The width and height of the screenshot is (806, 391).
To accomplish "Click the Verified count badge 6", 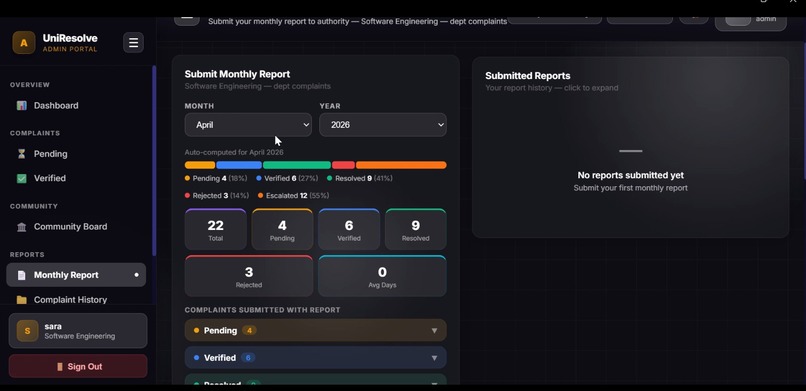I will point(248,358).
